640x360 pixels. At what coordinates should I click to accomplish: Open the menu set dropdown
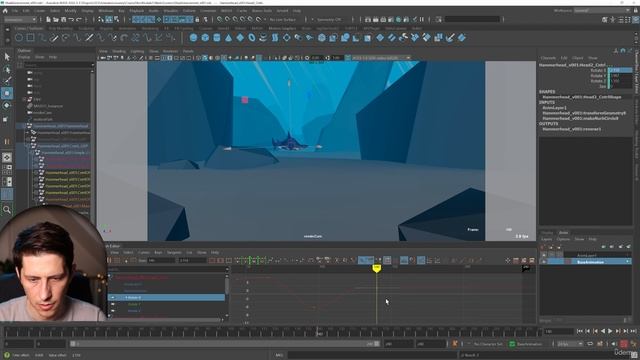point(19,19)
